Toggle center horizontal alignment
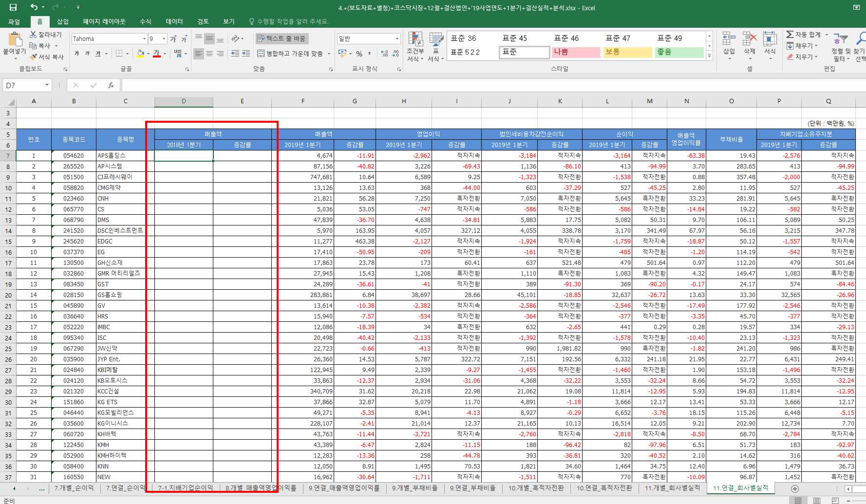This screenshot has height=504, width=866. [x=209, y=53]
